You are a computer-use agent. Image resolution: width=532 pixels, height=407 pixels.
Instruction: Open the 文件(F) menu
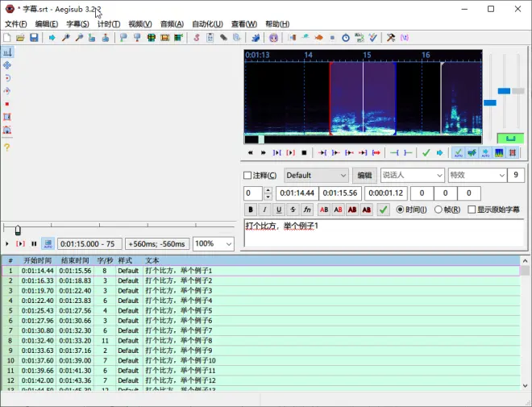(x=16, y=24)
